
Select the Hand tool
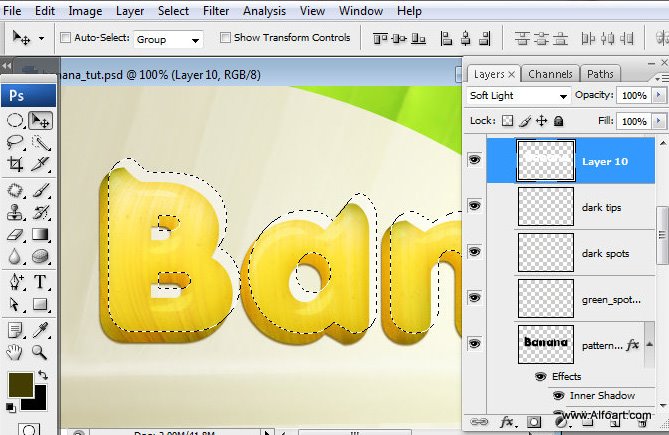16,352
